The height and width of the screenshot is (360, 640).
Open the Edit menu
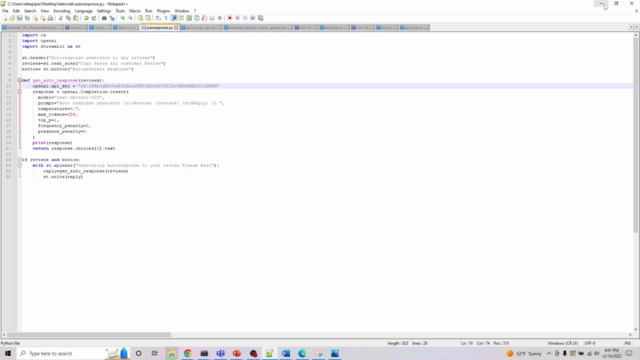[x=16, y=11]
